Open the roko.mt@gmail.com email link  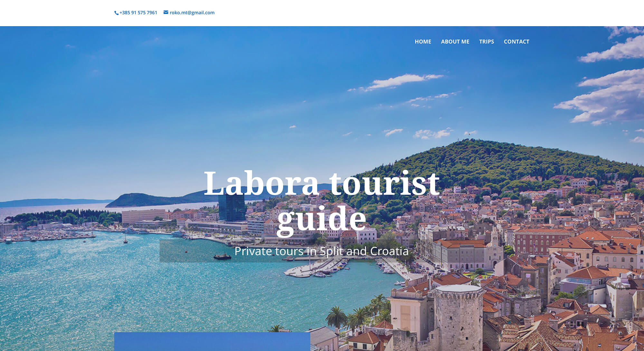192,13
